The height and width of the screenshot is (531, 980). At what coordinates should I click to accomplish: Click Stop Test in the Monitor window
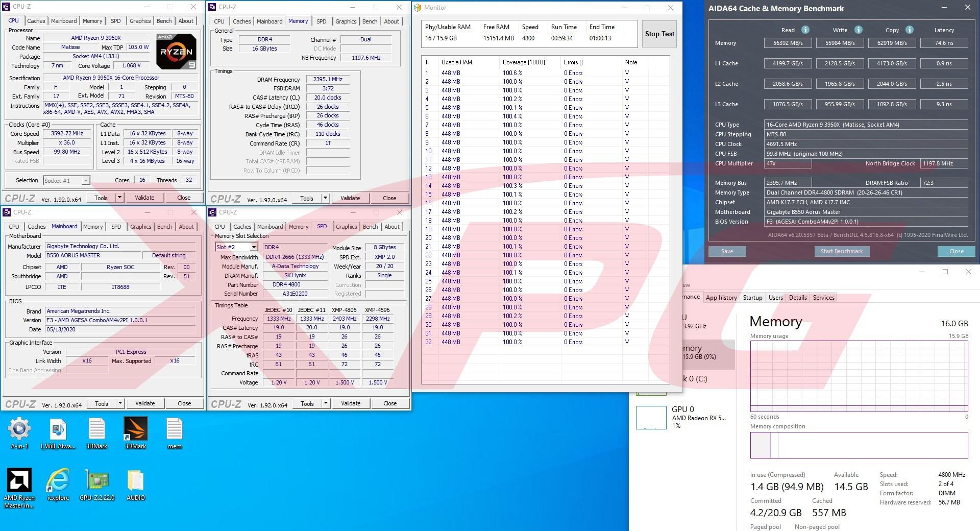coord(659,34)
